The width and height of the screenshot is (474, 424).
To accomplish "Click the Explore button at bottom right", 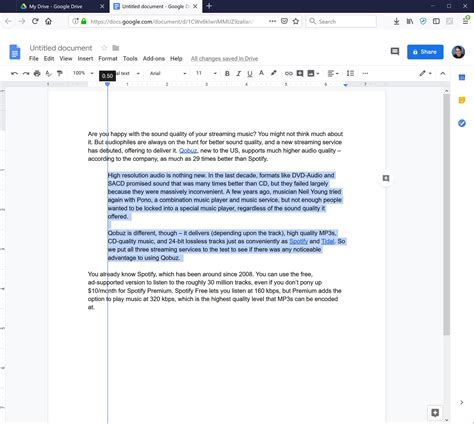I will (x=435, y=413).
